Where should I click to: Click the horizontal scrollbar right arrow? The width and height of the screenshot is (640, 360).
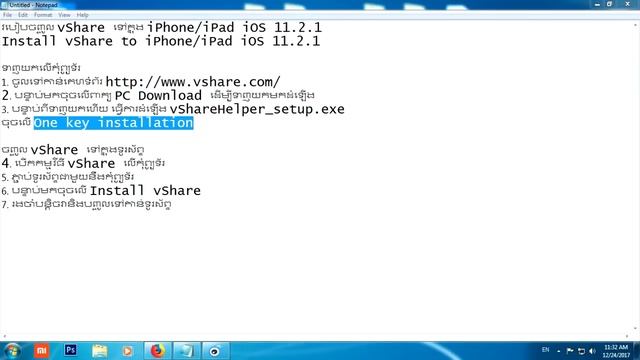627,336
